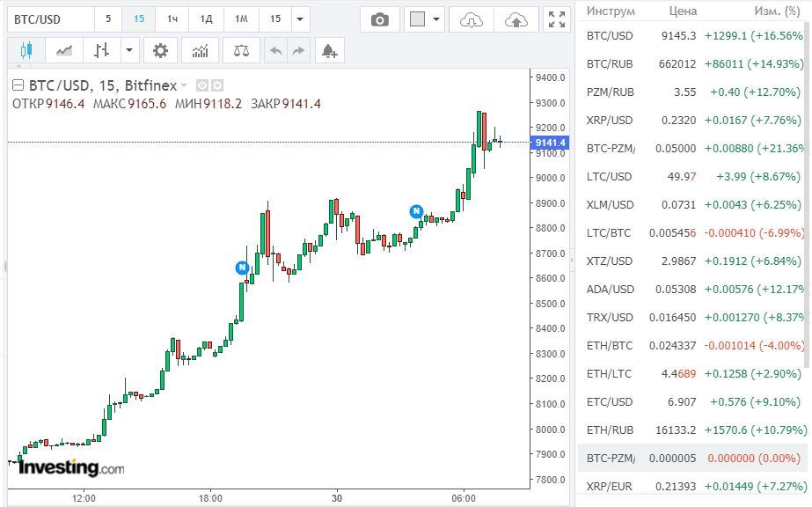The image size is (812, 507).
Task: Toggle fullscreen chart mode
Action: click(x=556, y=19)
